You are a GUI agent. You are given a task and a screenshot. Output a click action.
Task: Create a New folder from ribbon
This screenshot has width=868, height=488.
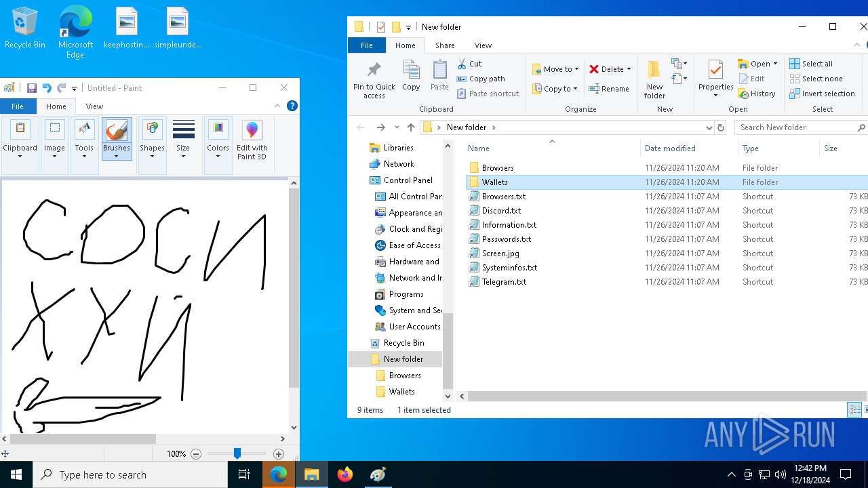pyautogui.click(x=654, y=80)
